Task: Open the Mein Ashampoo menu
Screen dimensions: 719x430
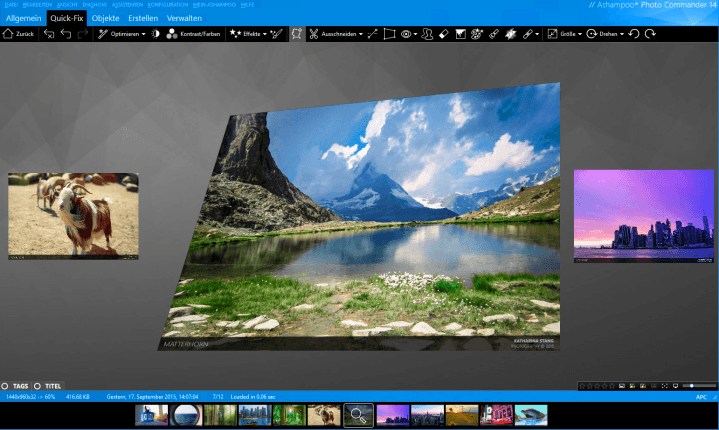Action: pyautogui.click(x=214, y=5)
